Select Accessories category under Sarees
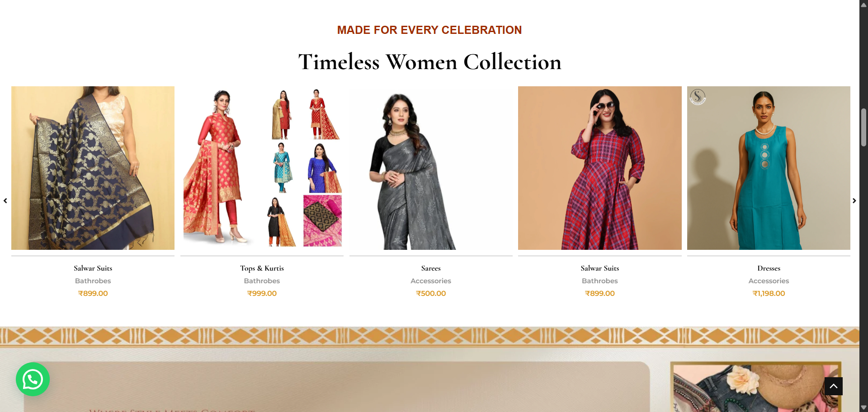Viewport: 868px width, 412px height. pos(431,281)
